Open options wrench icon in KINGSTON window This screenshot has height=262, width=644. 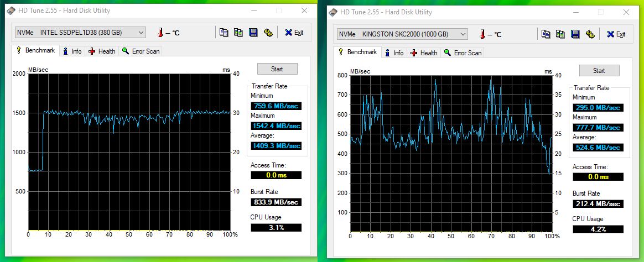(x=590, y=34)
